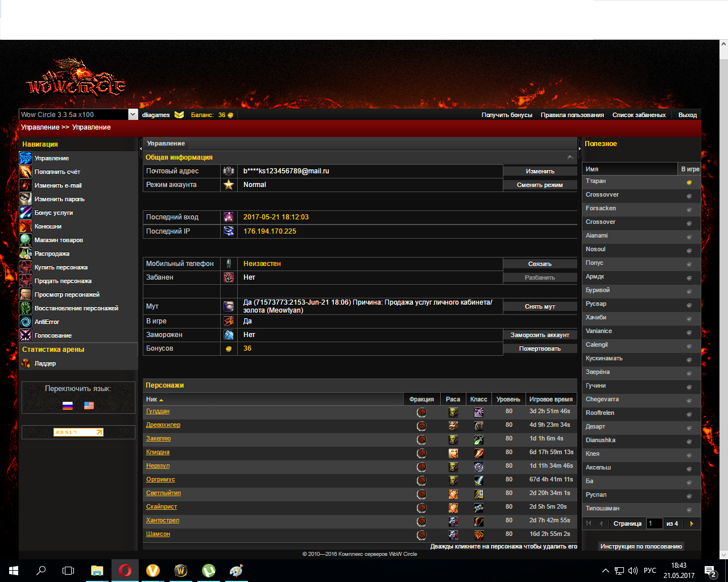This screenshot has height=582, width=728.
Task: Switch language using the US flag
Action: (x=89, y=405)
